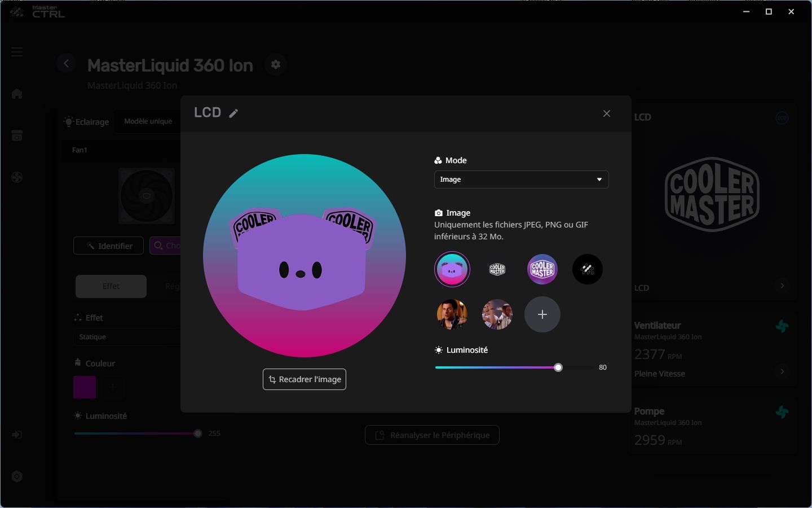The width and height of the screenshot is (812, 508).
Task: Click the MasterCTRL logo in the title bar
Action: pyautogui.click(x=37, y=12)
